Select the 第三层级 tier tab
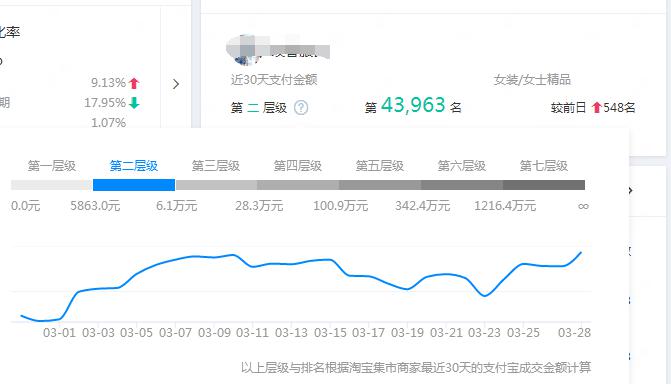671x384 pixels. coord(216,166)
